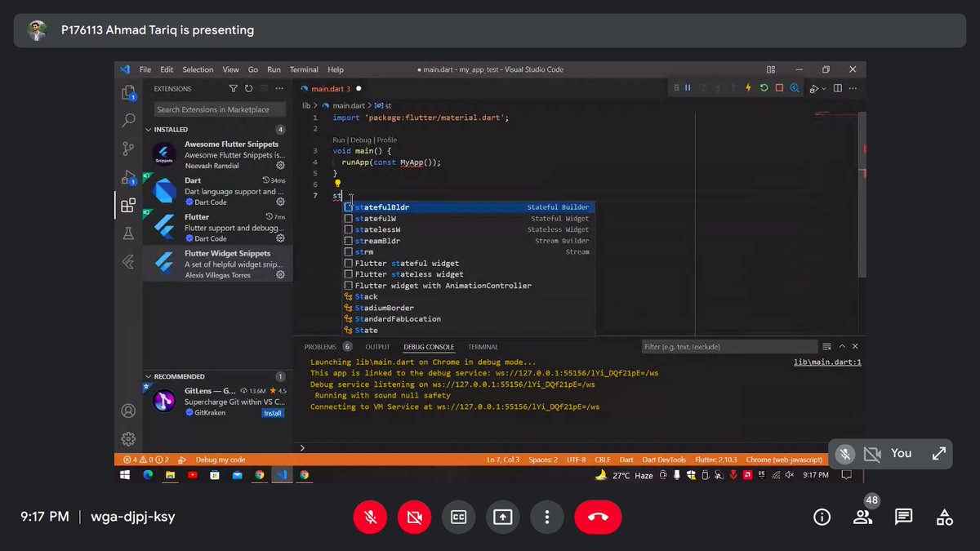Unmute from the You floating tile
The image size is (980, 551).
(x=845, y=453)
